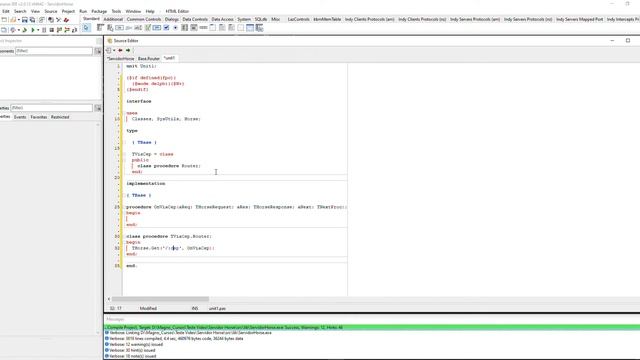The width and height of the screenshot is (640, 360).
Task: Pick the TMemo component icon
Action: [x=147, y=28]
